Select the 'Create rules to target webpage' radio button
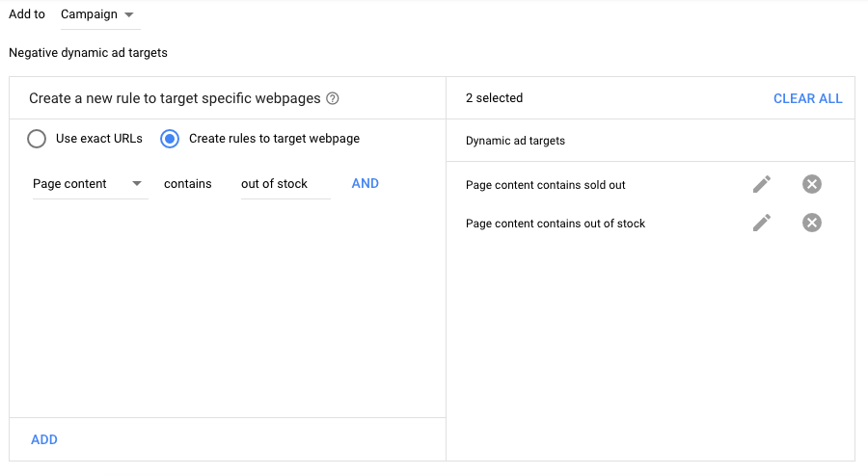This screenshot has height=475, width=868. [170, 138]
